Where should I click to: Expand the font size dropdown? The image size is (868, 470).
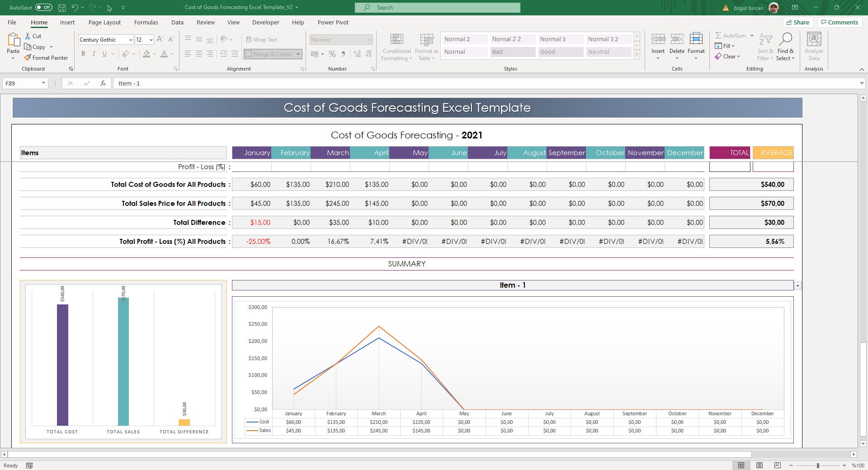pyautogui.click(x=151, y=39)
